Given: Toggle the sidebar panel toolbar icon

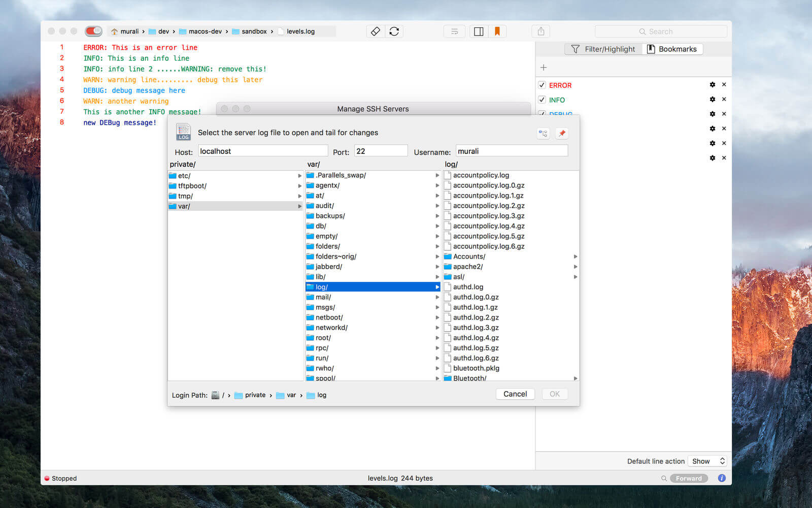Looking at the screenshot, I should tap(479, 31).
